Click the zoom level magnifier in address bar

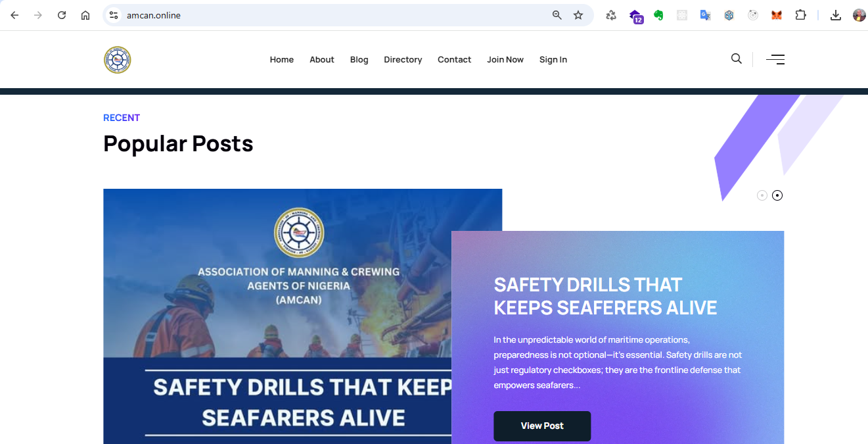tap(557, 15)
